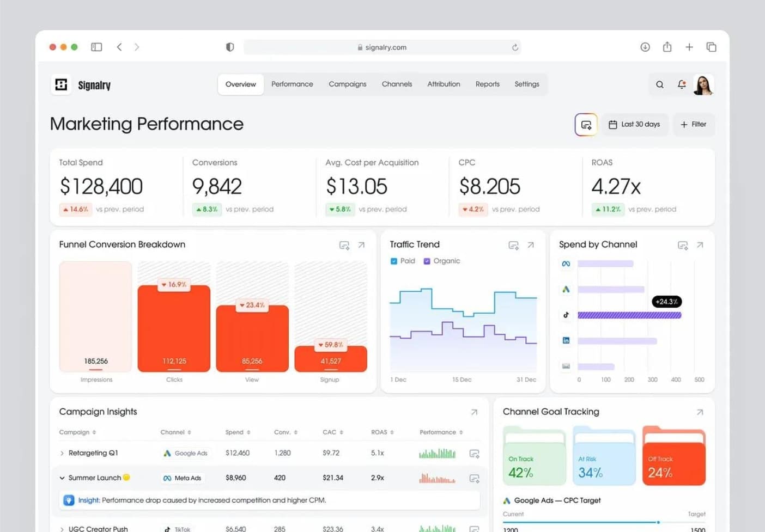765x532 pixels.
Task: Reload the page with the refresh icon
Action: pyautogui.click(x=515, y=47)
